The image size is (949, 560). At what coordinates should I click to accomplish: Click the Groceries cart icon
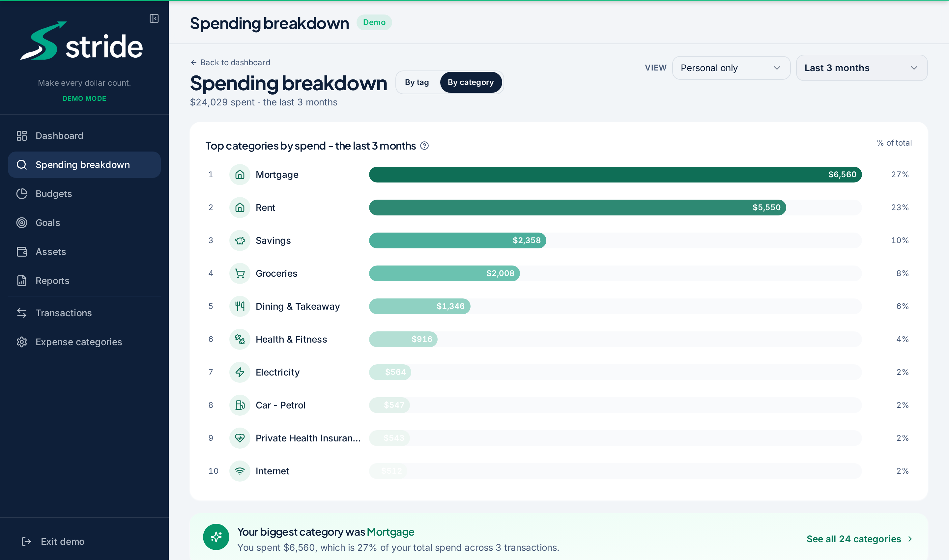pos(240,274)
